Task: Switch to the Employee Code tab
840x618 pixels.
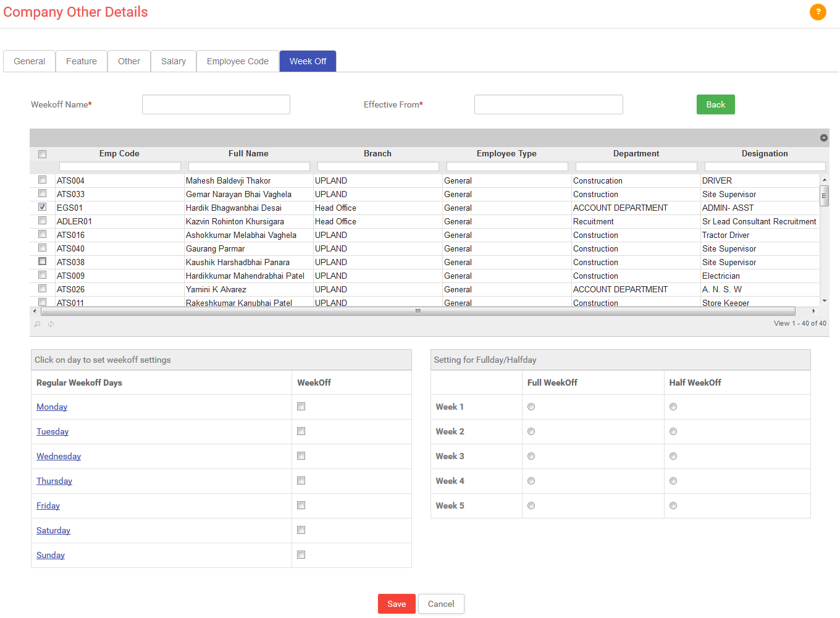Action: click(x=238, y=61)
